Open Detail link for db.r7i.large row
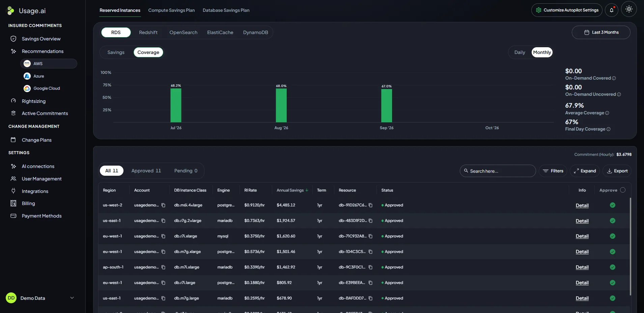644x313 pixels. [x=582, y=283]
